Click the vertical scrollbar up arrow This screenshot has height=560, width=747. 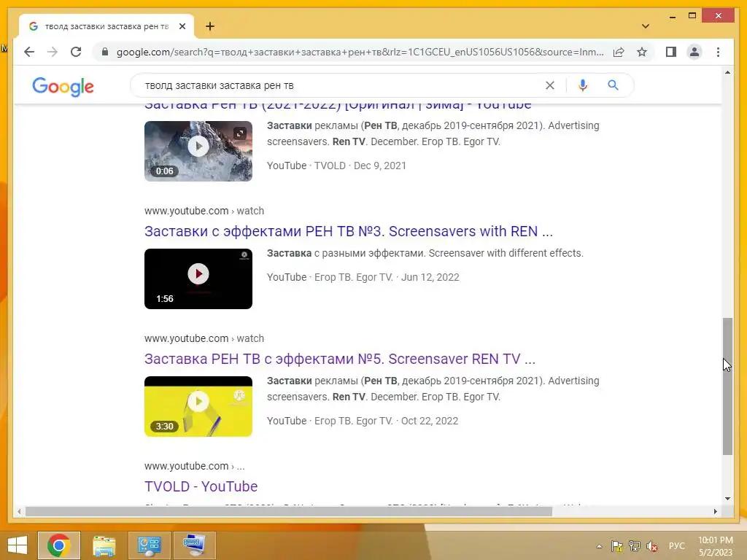pos(727,72)
